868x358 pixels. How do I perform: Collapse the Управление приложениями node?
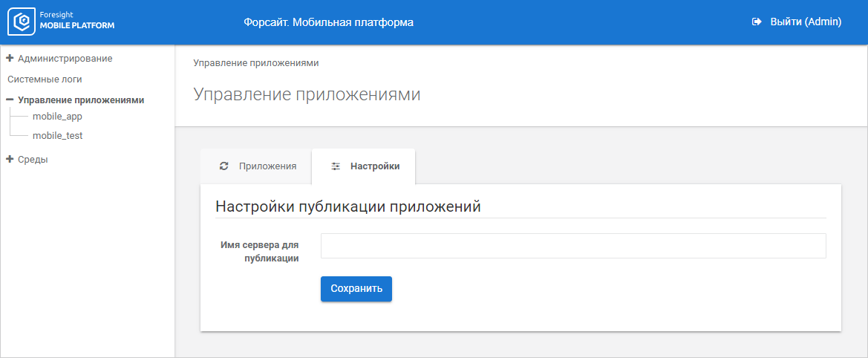tap(10, 100)
